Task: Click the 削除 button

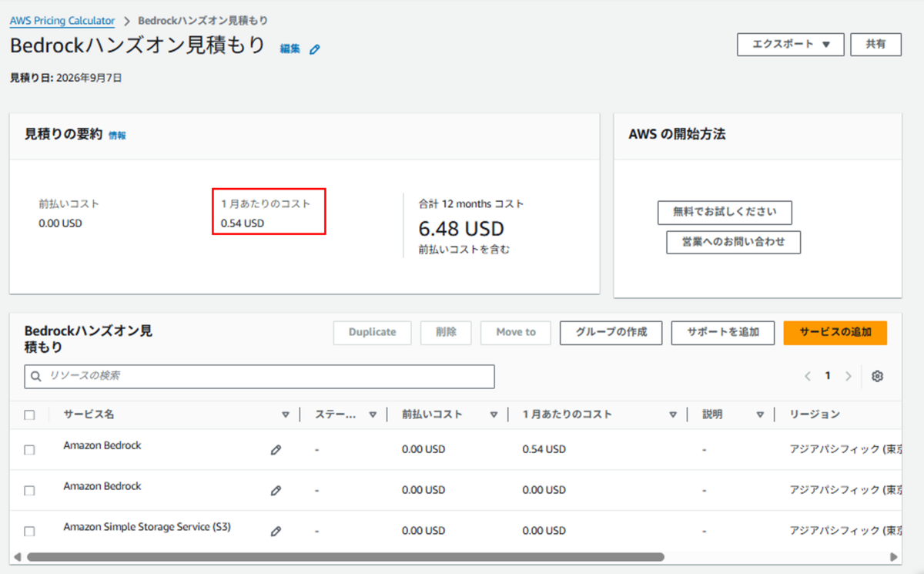Action: pos(446,332)
